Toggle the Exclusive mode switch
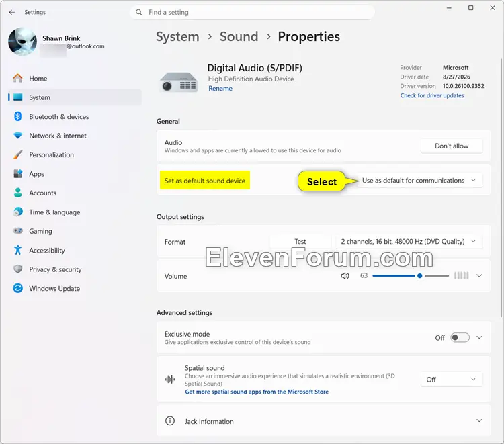 coord(460,337)
